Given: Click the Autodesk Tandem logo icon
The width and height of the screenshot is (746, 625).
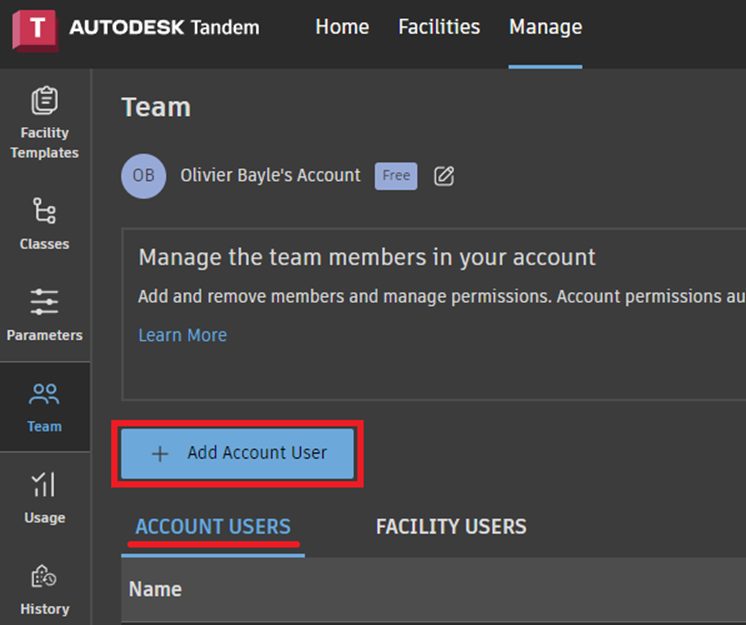Looking at the screenshot, I should 35,28.
